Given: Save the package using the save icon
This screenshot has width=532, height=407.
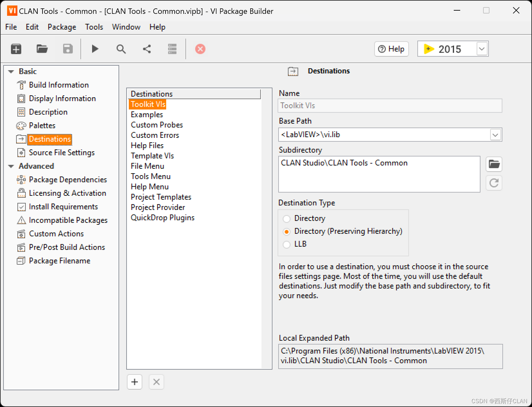Looking at the screenshot, I should coord(67,49).
